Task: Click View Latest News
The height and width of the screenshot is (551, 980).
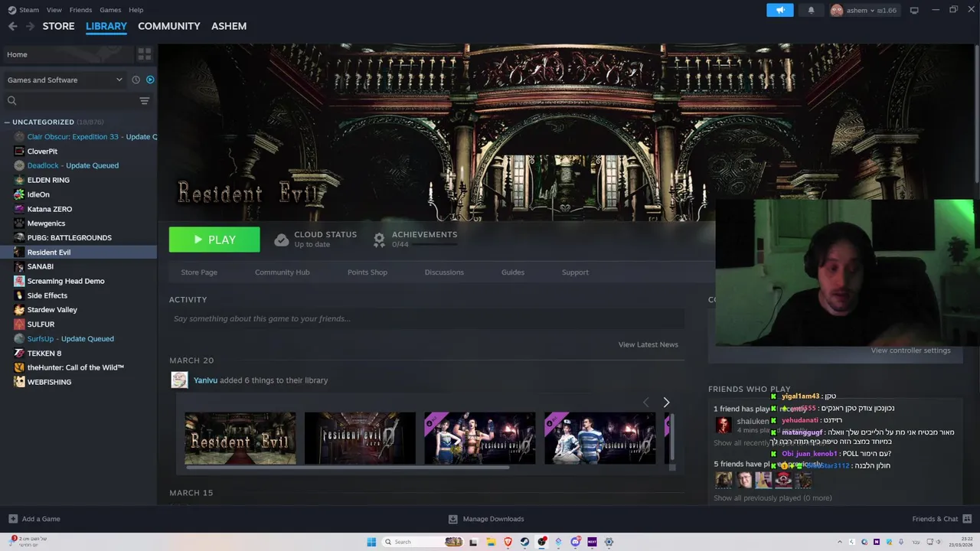Action: click(x=648, y=344)
